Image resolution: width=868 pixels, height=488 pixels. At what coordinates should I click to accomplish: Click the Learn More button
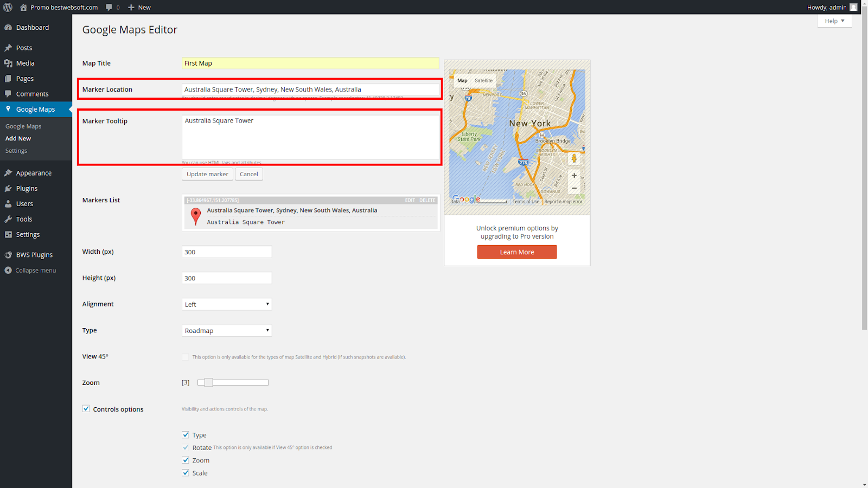click(517, 252)
